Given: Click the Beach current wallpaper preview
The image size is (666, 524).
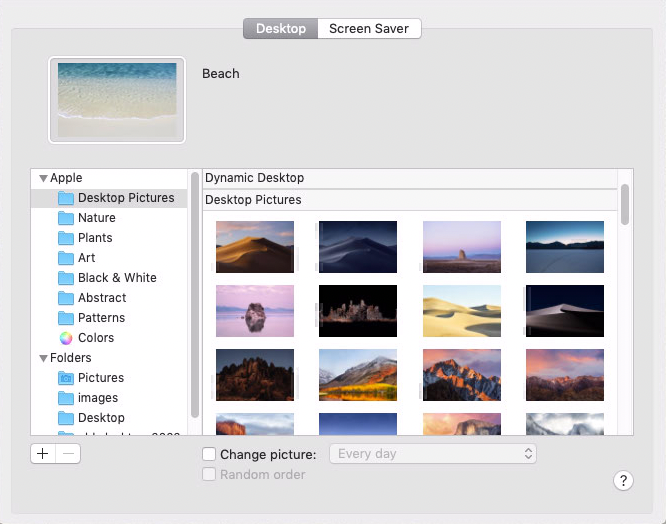Looking at the screenshot, I should [x=117, y=100].
